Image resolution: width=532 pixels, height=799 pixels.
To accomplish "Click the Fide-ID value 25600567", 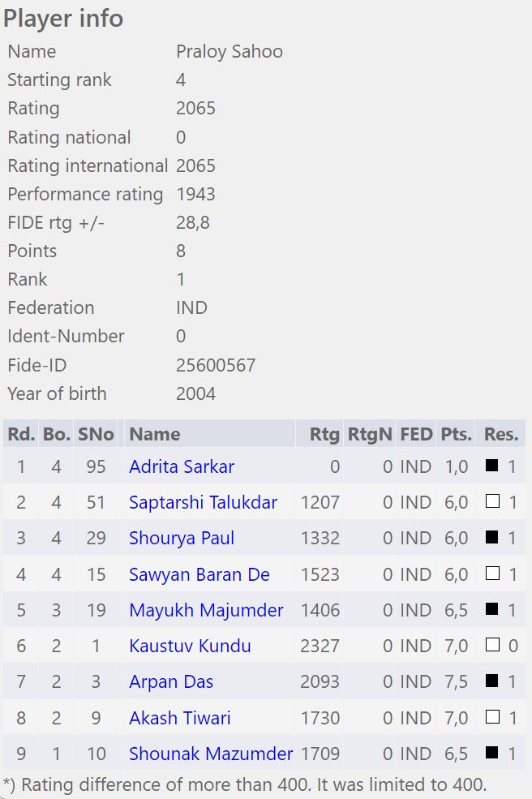I will pos(216,365).
